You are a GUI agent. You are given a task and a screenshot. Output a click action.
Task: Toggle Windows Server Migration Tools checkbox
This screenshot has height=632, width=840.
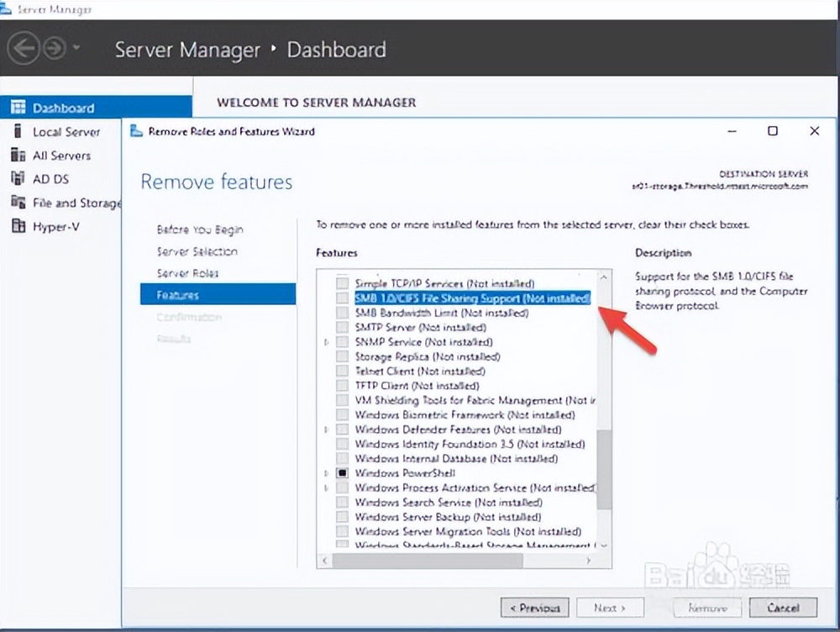pos(343,531)
